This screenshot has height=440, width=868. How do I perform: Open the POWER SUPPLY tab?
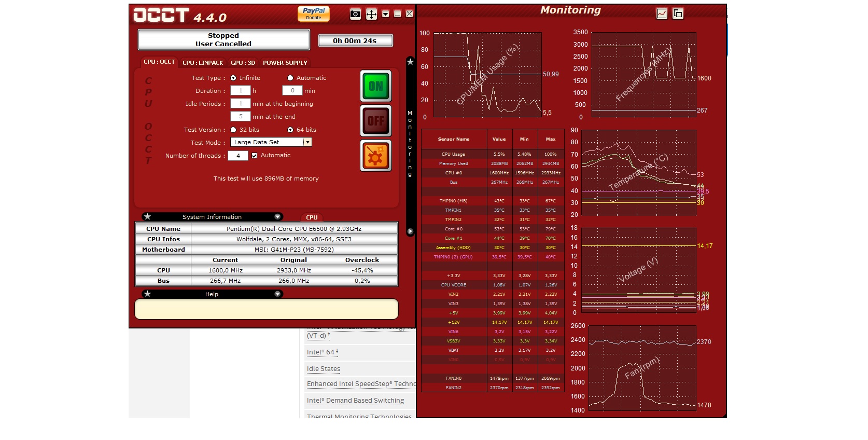[x=285, y=63]
